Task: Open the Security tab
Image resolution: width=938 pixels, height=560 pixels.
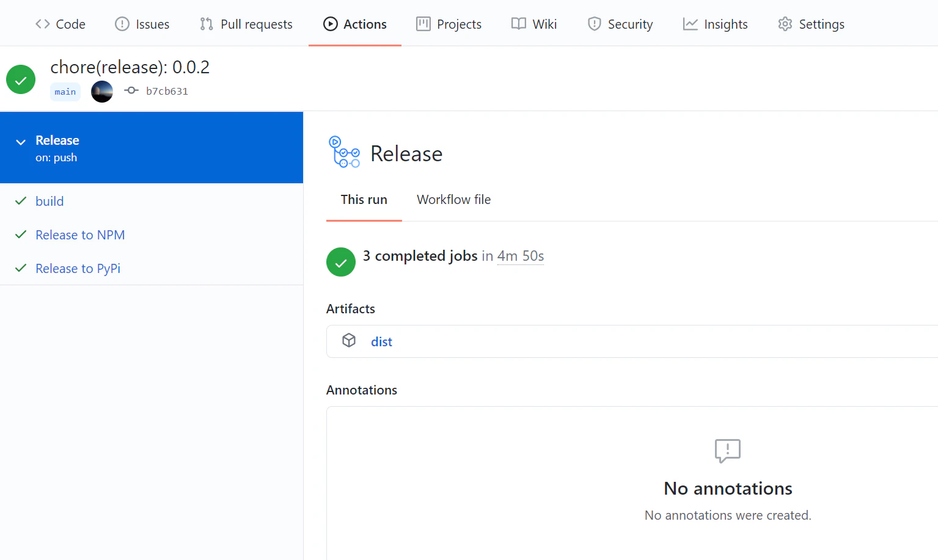Action: tap(620, 24)
